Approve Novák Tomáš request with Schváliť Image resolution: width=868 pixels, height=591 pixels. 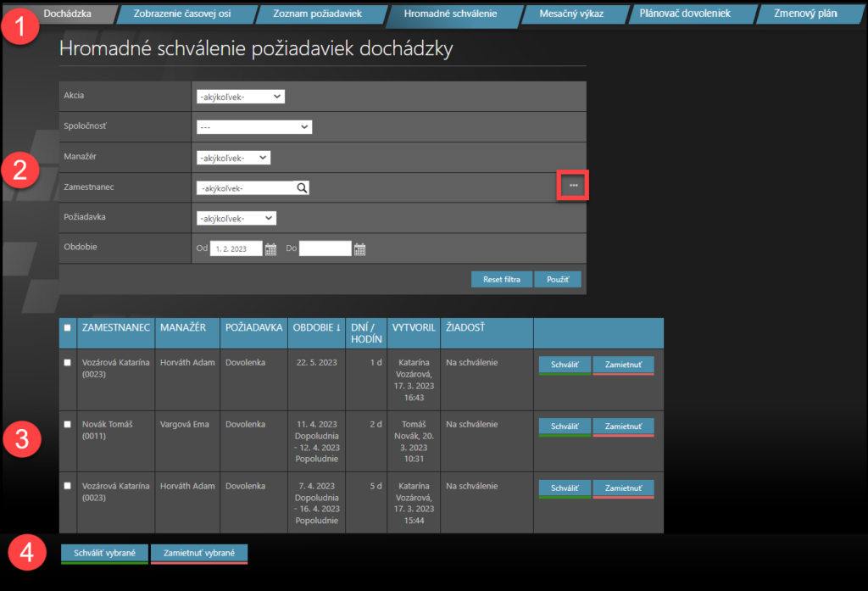click(x=565, y=426)
